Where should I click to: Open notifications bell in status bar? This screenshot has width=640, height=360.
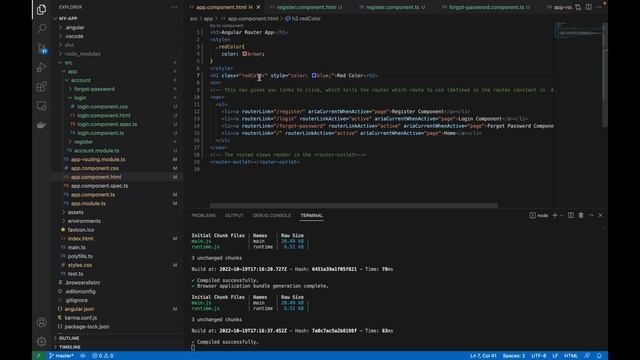(x=599, y=356)
